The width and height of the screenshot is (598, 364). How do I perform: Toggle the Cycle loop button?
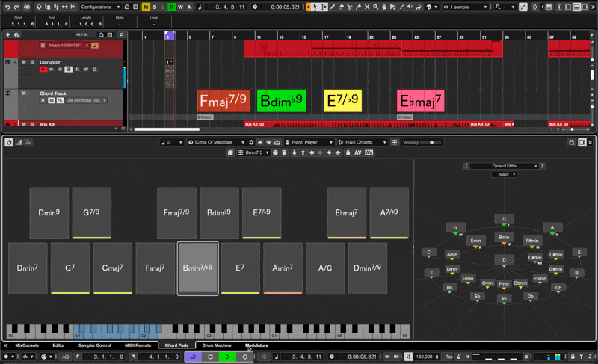tap(194, 357)
